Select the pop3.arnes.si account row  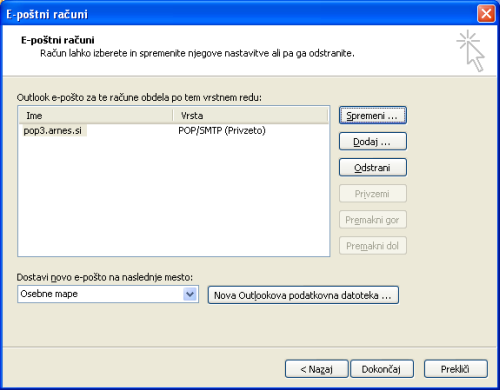click(173, 130)
